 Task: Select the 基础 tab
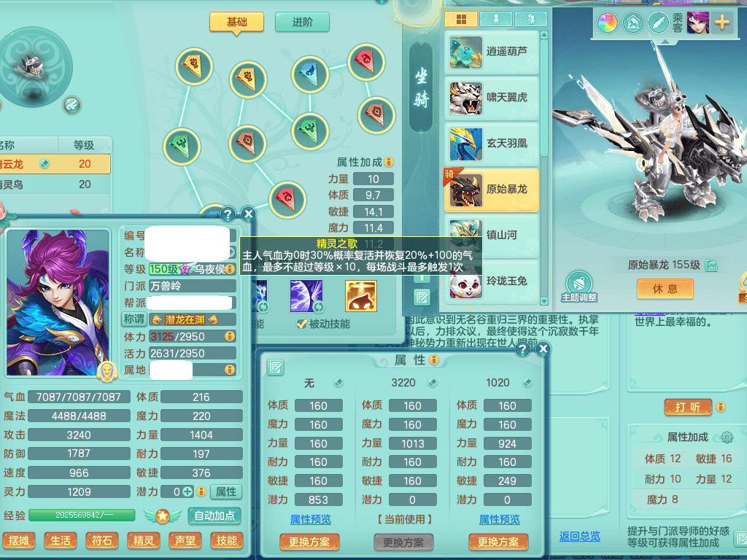click(236, 22)
